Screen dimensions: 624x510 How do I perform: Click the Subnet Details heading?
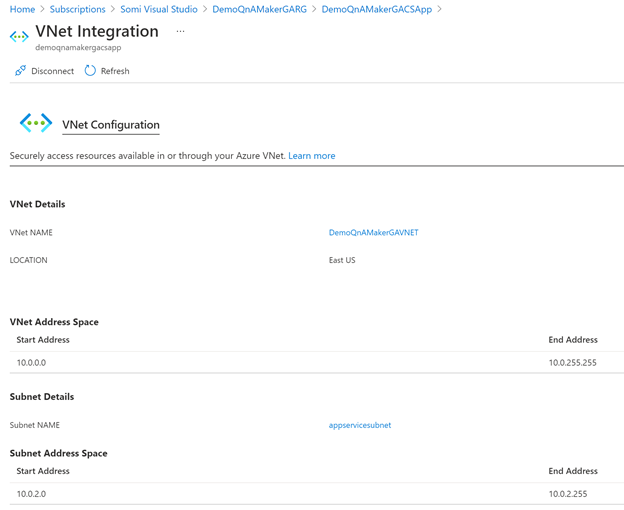click(x=42, y=397)
